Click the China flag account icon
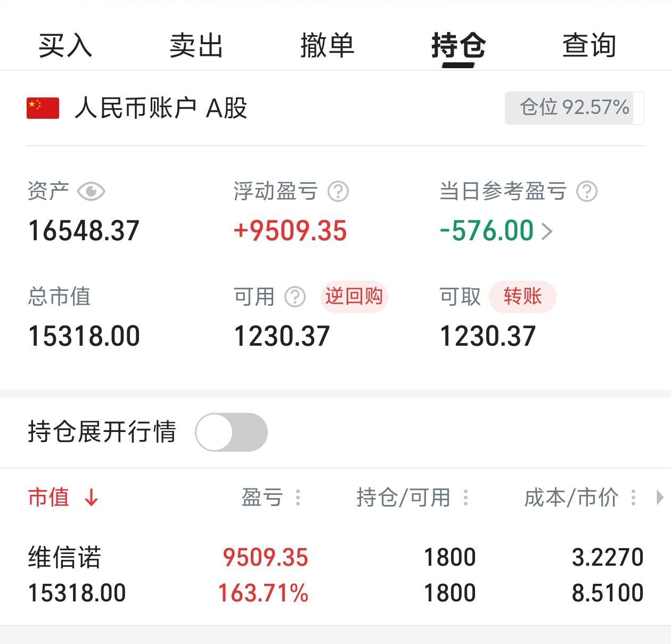 coord(43,108)
